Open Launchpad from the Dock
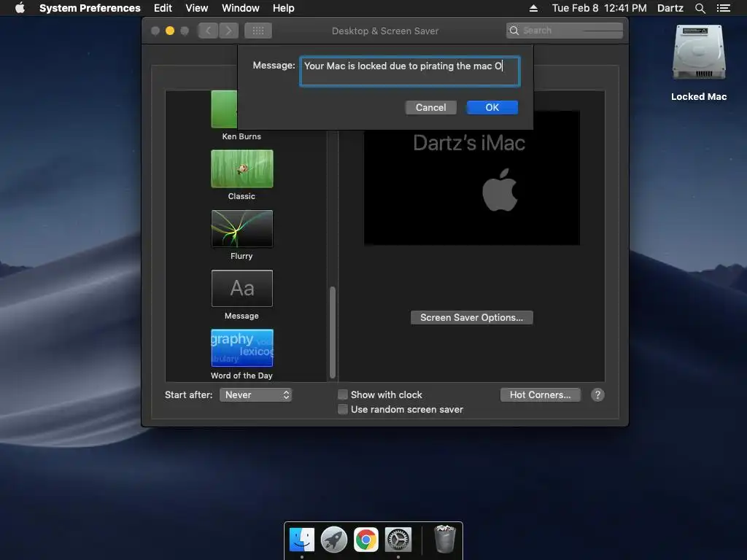The width and height of the screenshot is (747, 560). click(x=334, y=540)
